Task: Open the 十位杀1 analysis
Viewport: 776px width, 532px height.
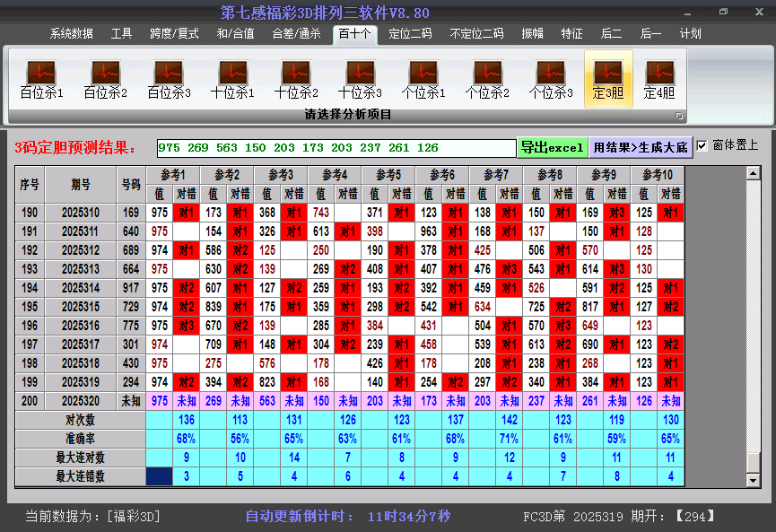Action: click(x=232, y=79)
